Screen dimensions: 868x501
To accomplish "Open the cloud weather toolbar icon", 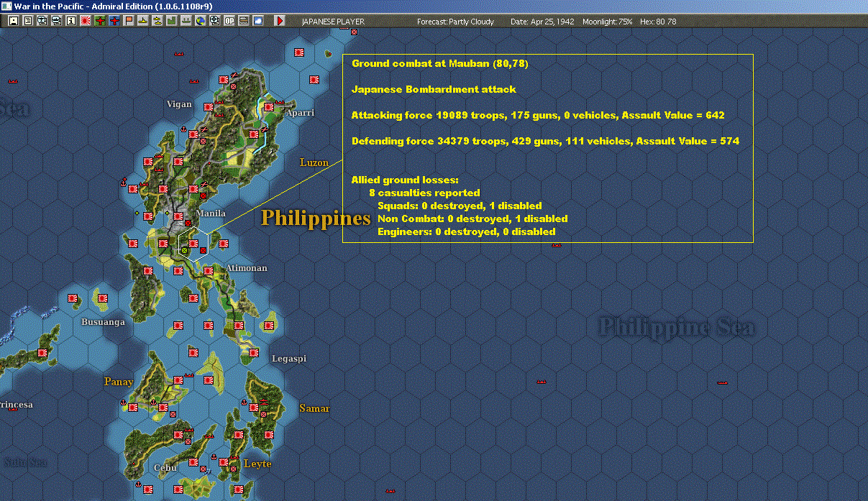I will click(x=257, y=21).
